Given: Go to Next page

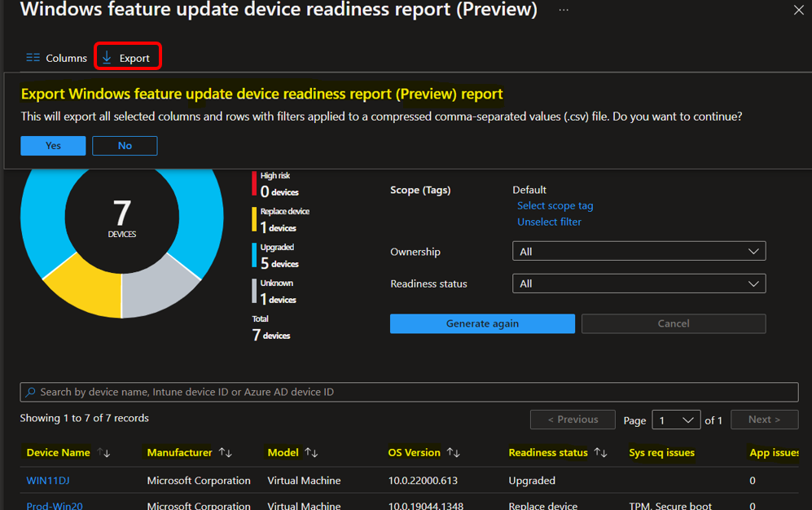Looking at the screenshot, I should [x=765, y=420].
